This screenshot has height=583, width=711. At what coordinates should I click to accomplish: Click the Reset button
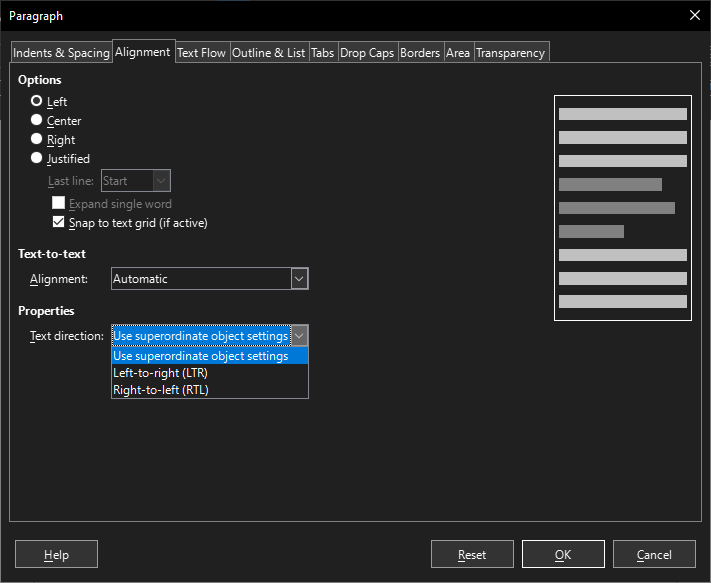coord(472,554)
